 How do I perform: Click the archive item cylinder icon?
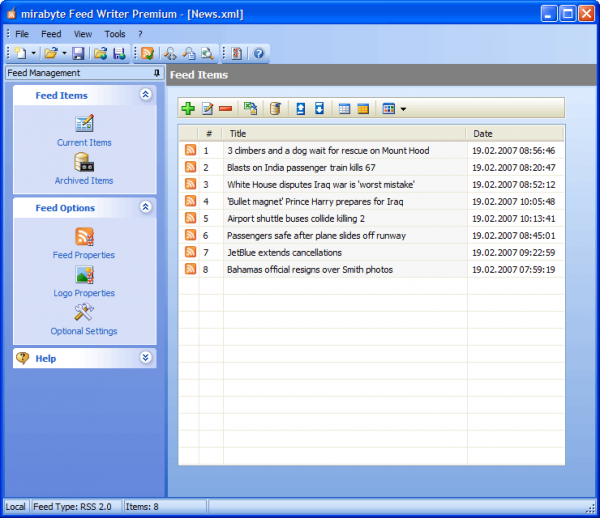pos(275,109)
